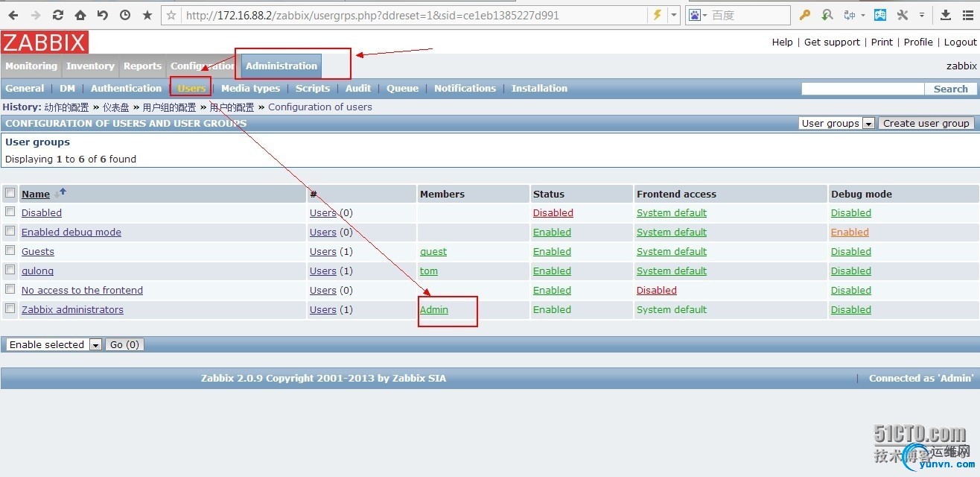980x477 pixels.
Task: Sort the table by the Name column
Action: pos(36,194)
